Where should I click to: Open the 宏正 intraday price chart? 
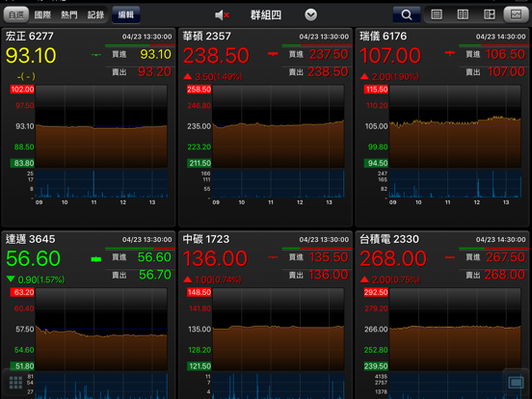101,126
